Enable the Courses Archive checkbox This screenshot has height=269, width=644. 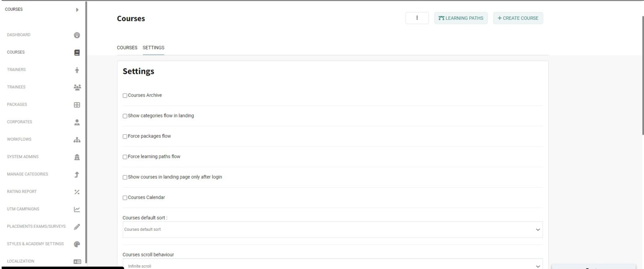[124, 95]
